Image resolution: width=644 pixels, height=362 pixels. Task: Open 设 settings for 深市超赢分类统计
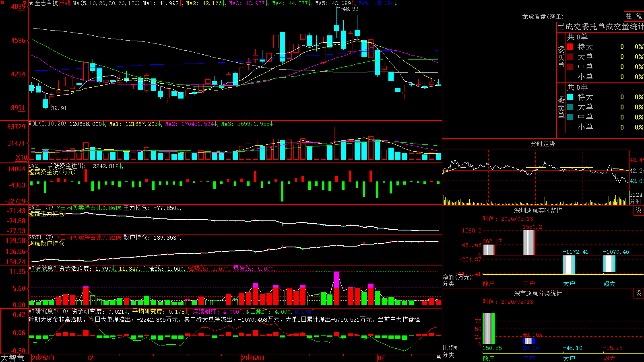tap(639, 293)
